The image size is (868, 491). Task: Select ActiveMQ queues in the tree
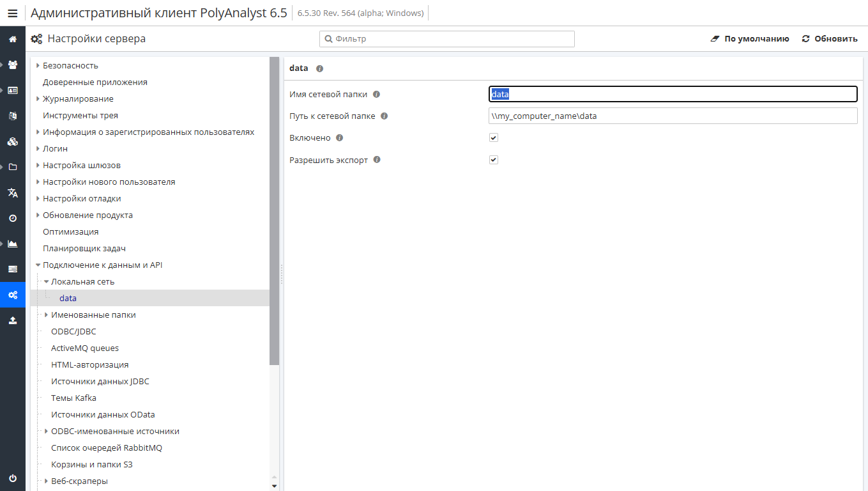pos(85,348)
